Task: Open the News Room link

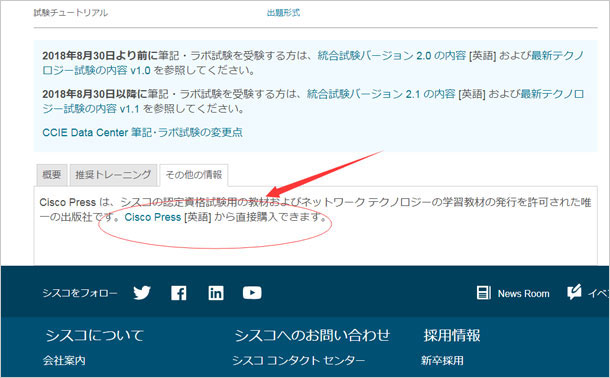Action: 524,294
